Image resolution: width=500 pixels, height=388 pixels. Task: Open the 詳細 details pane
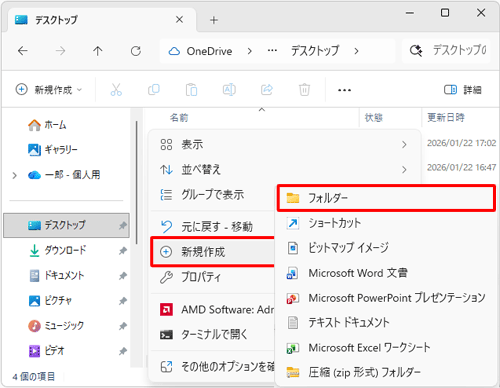pyautogui.click(x=463, y=90)
